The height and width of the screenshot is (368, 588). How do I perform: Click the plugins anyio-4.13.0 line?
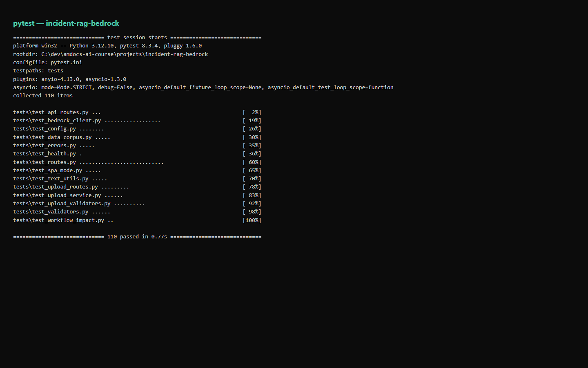click(70, 79)
